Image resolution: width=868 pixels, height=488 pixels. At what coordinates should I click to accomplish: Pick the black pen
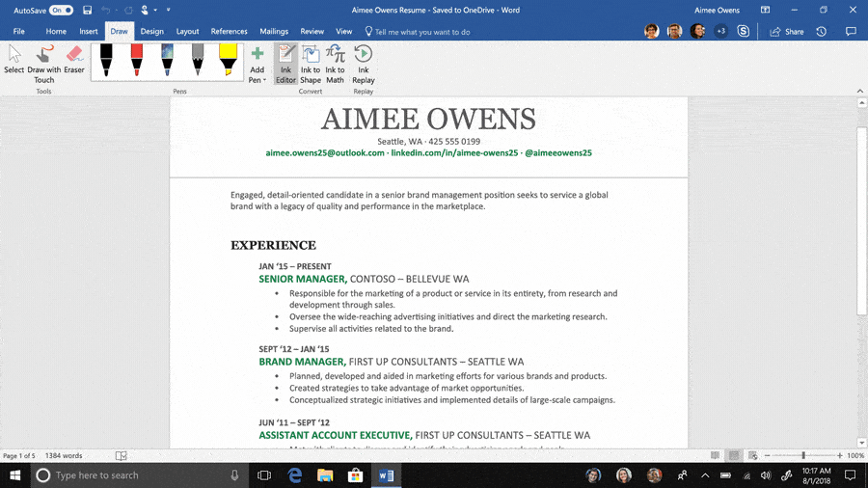point(106,60)
